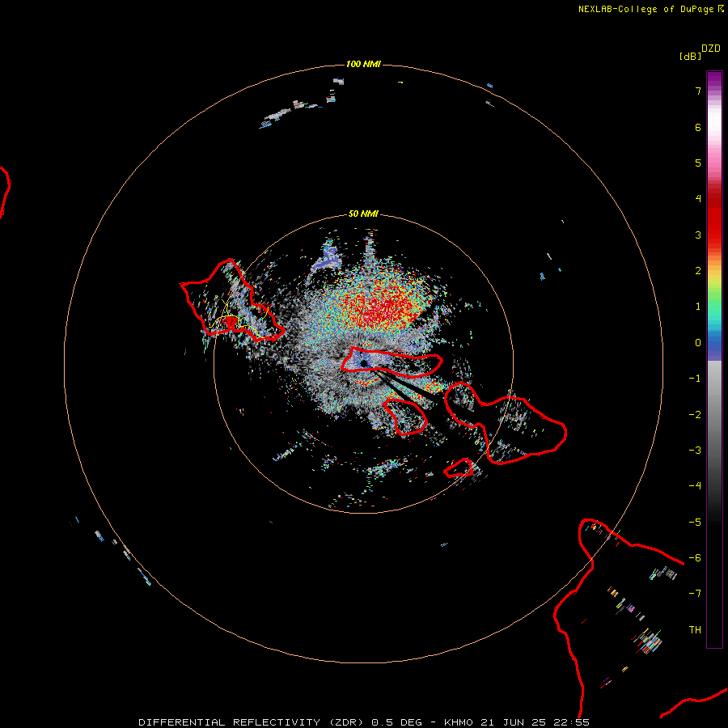
Task: Click the TH threshold label on legend
Action: 695,630
